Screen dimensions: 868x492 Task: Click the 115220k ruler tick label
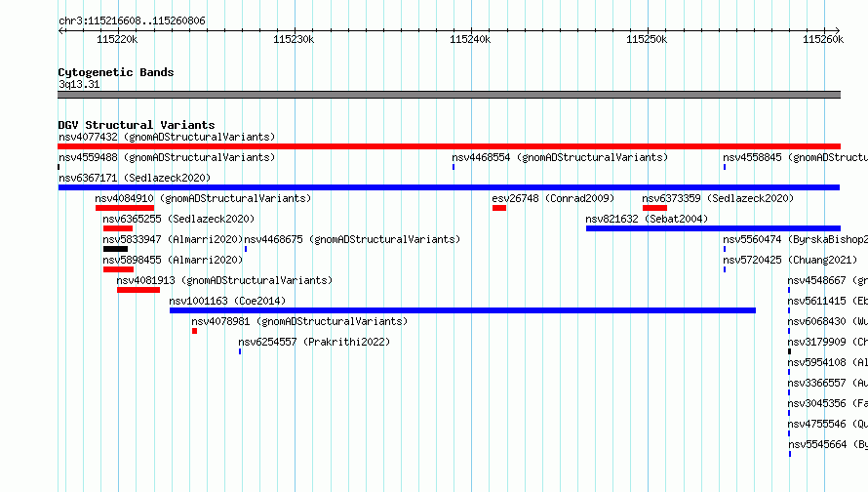(x=117, y=39)
